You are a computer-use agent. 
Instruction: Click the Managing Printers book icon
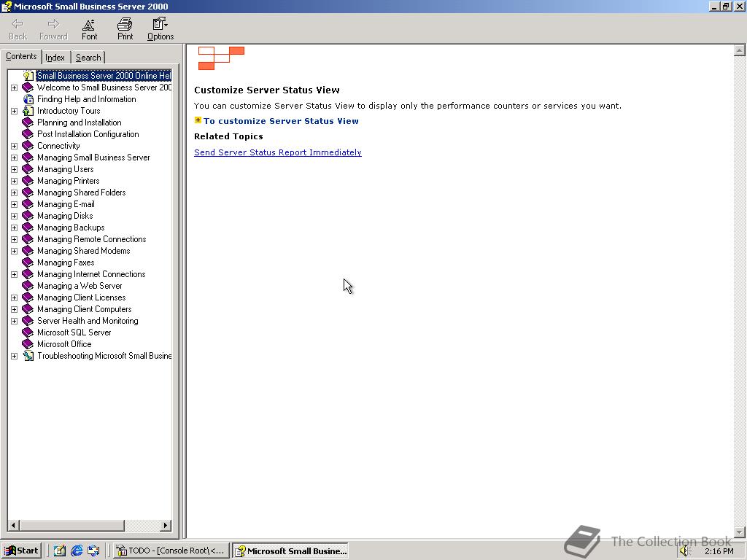click(28, 181)
